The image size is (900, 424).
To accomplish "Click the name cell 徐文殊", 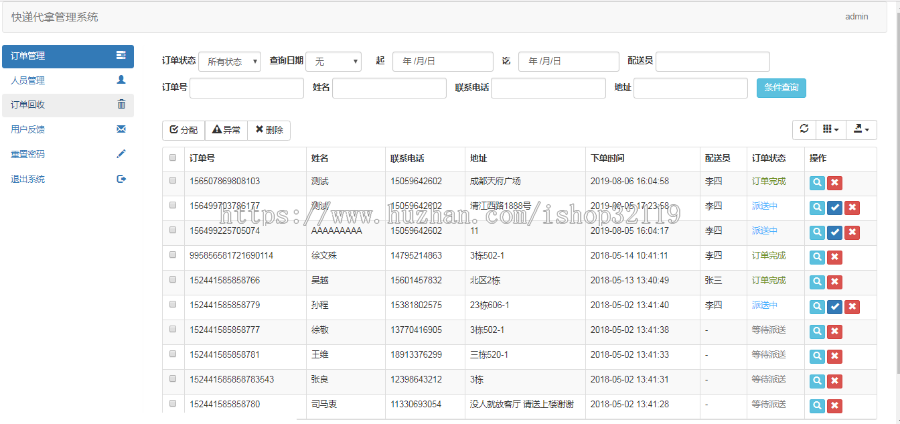I will 324,255.
